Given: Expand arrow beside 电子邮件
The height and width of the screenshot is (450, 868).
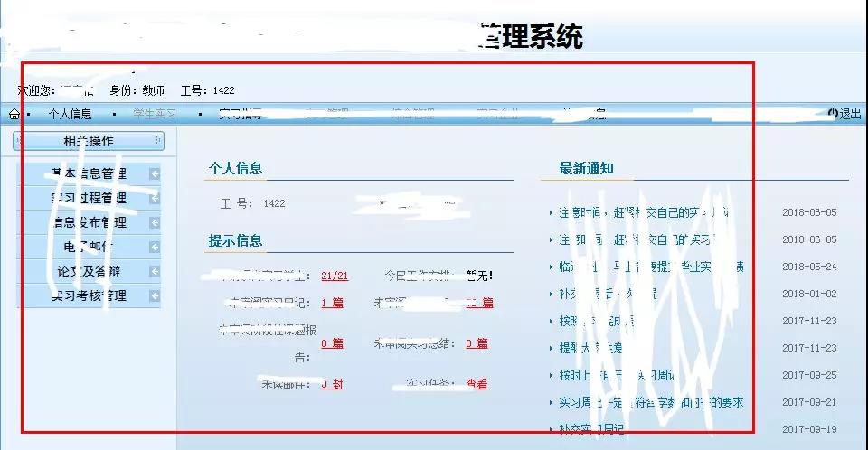Looking at the screenshot, I should pos(155,247).
